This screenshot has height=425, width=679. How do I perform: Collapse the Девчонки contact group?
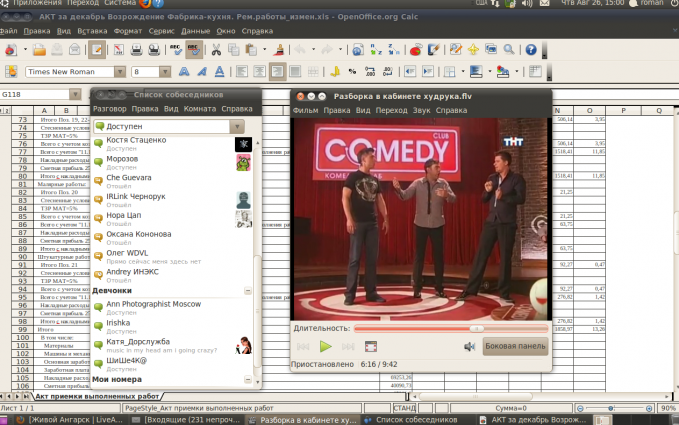[x=248, y=291]
